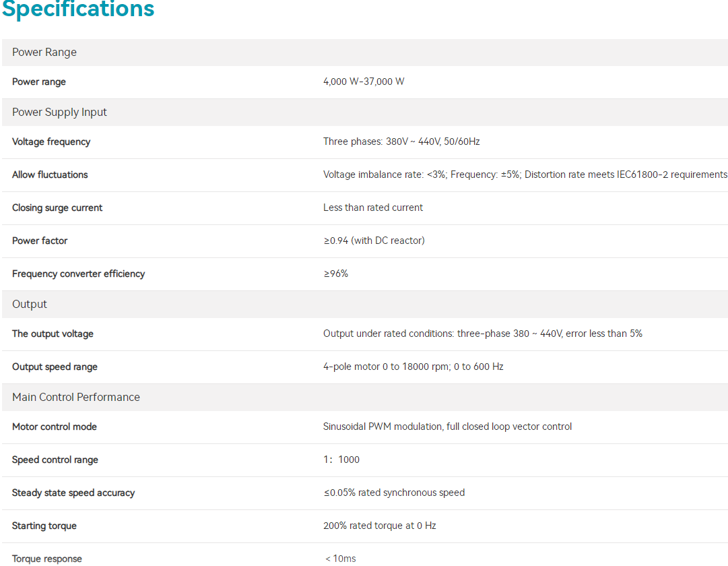
Task: Click the Frequency converter efficiency label
Action: coord(78,274)
